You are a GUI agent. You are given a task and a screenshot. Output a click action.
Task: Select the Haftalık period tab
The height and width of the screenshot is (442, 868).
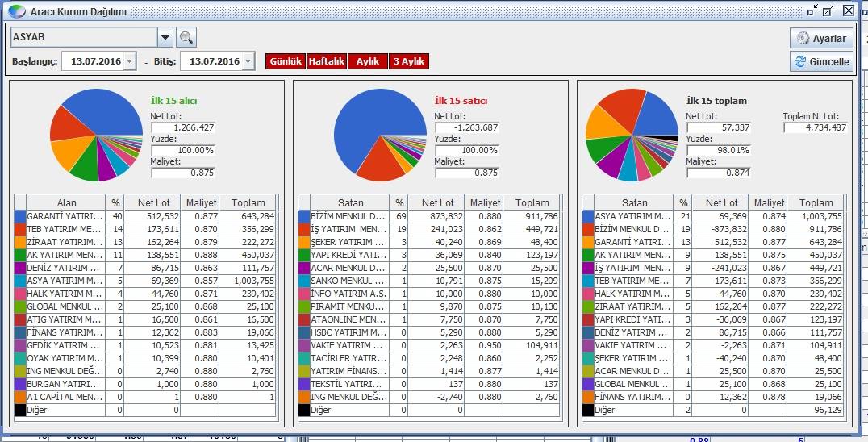pos(327,61)
